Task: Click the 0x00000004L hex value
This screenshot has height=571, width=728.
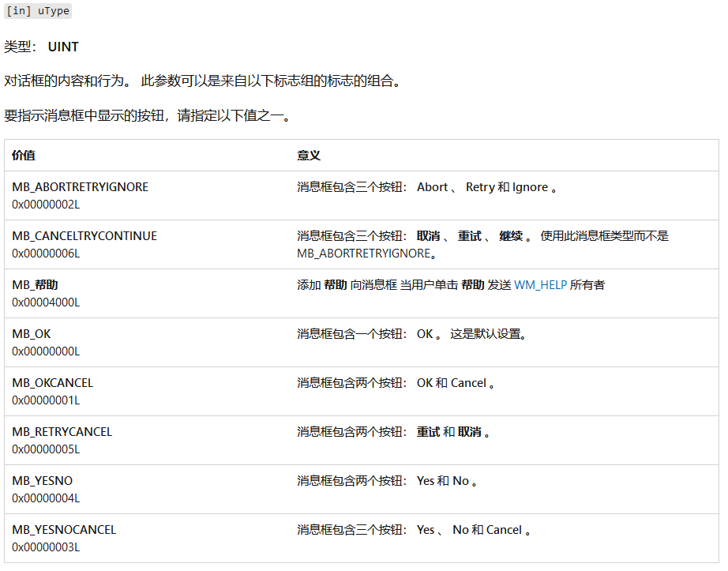Action: pyautogui.click(x=46, y=498)
